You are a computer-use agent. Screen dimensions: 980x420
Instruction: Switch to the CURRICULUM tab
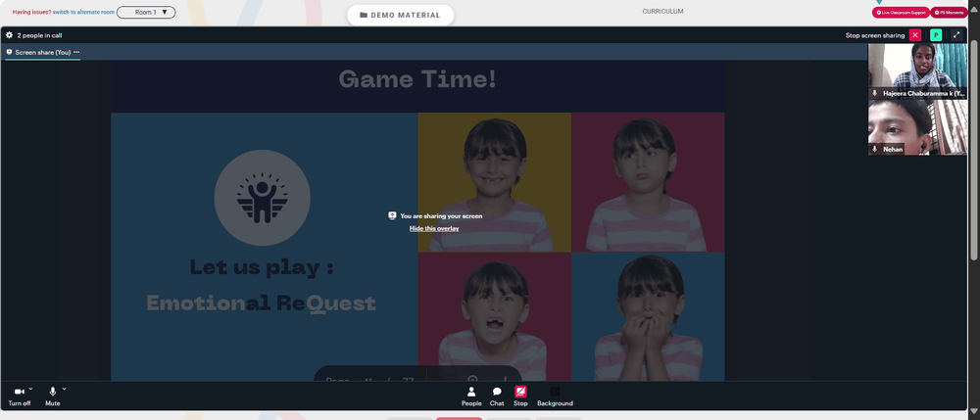pyautogui.click(x=662, y=11)
